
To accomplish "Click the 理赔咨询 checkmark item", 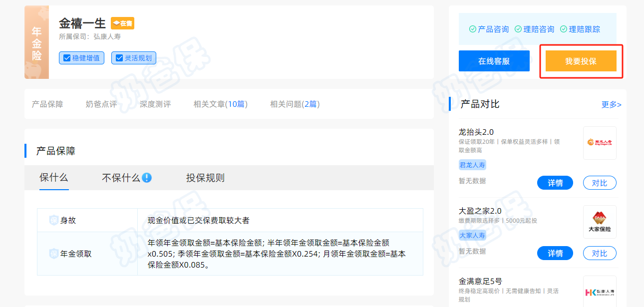I will point(534,29).
